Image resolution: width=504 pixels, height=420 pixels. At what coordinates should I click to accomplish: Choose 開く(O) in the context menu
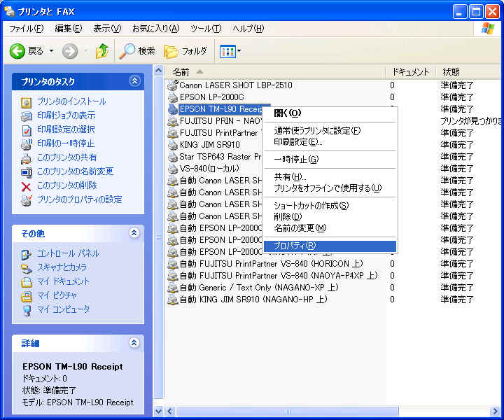(330, 113)
